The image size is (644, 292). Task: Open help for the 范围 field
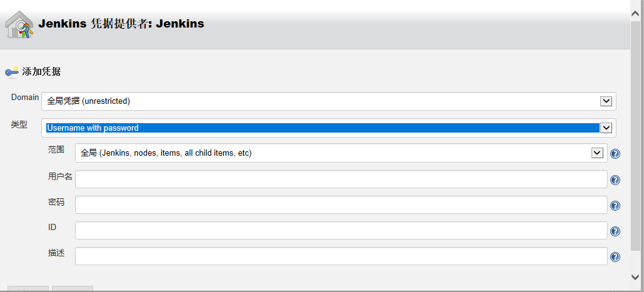pos(615,154)
